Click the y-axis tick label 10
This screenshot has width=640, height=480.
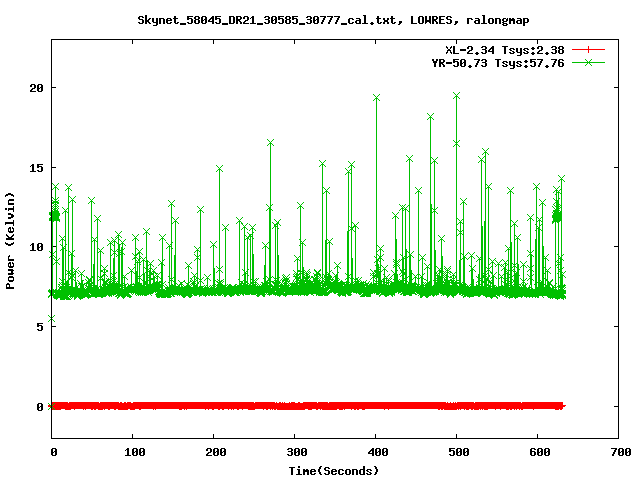tap(36, 247)
